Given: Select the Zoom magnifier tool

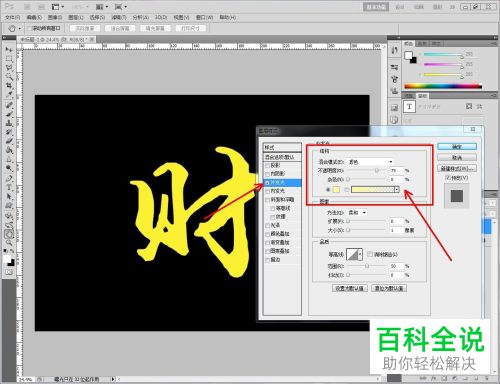Looking at the screenshot, I should click(9, 244).
